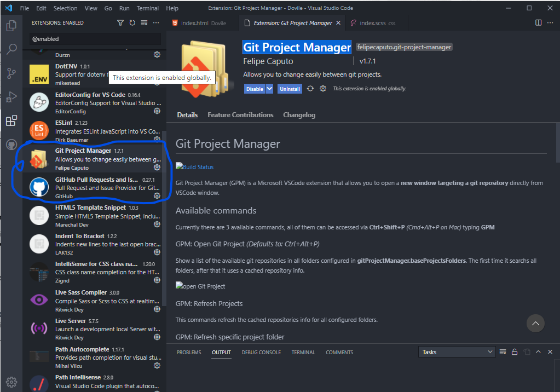Switch to the index.html editor tab
This screenshot has height=392, width=560.
point(204,23)
